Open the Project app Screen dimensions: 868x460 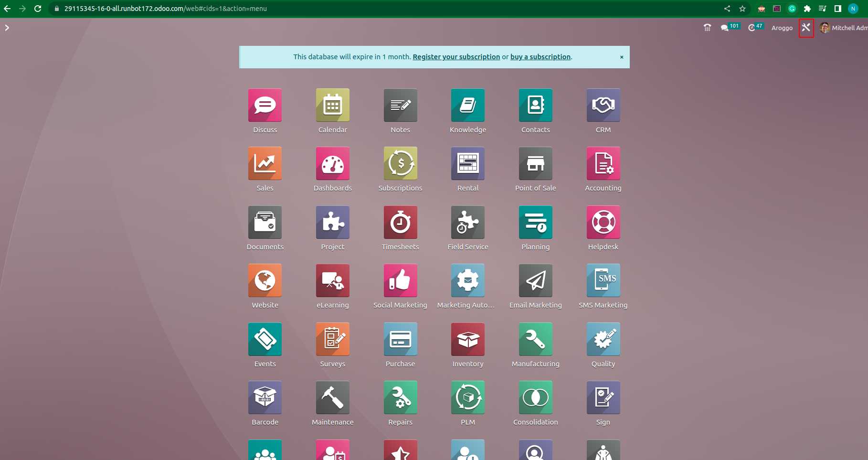click(333, 222)
